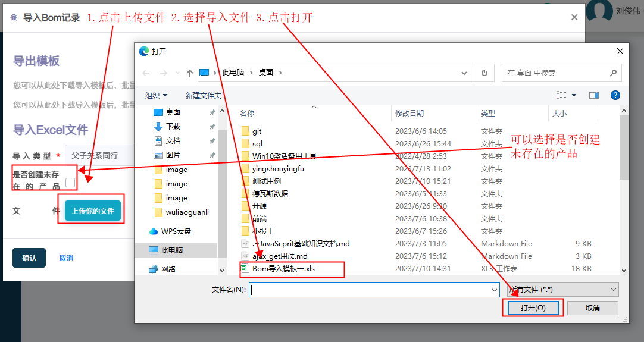This screenshot has width=644, height=342.
Task: Toggle the preview pane icon
Action: (593, 95)
